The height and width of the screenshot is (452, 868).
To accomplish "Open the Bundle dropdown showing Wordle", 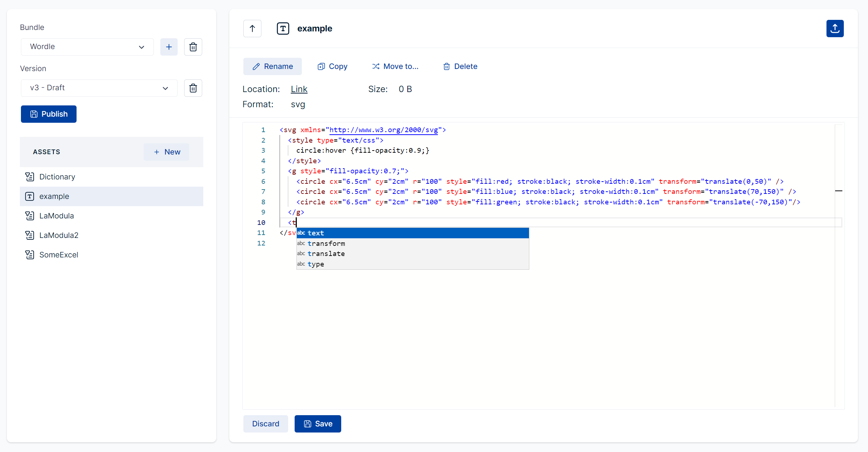I will (87, 47).
